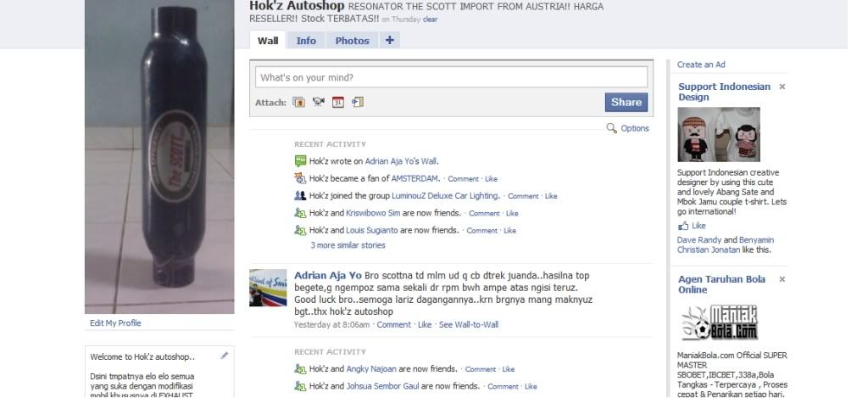868x398 pixels.
Task: Close the Agen Taruhan Bola Online ad
Action: 782,279
